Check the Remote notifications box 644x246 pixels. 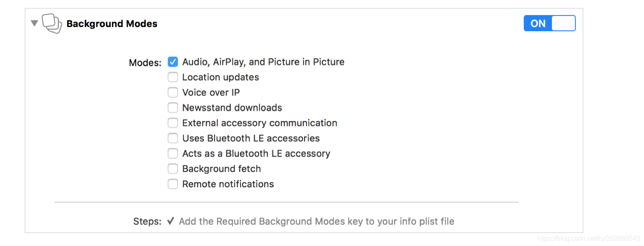[173, 184]
